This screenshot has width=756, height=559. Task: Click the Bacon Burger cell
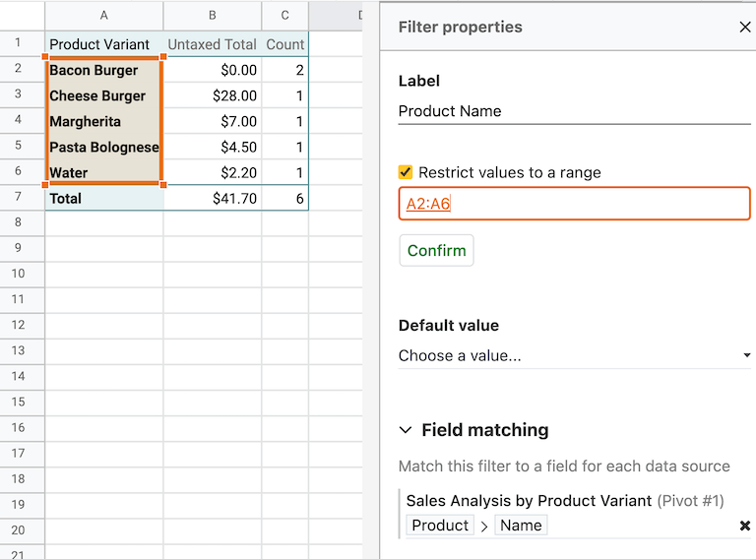point(102,71)
